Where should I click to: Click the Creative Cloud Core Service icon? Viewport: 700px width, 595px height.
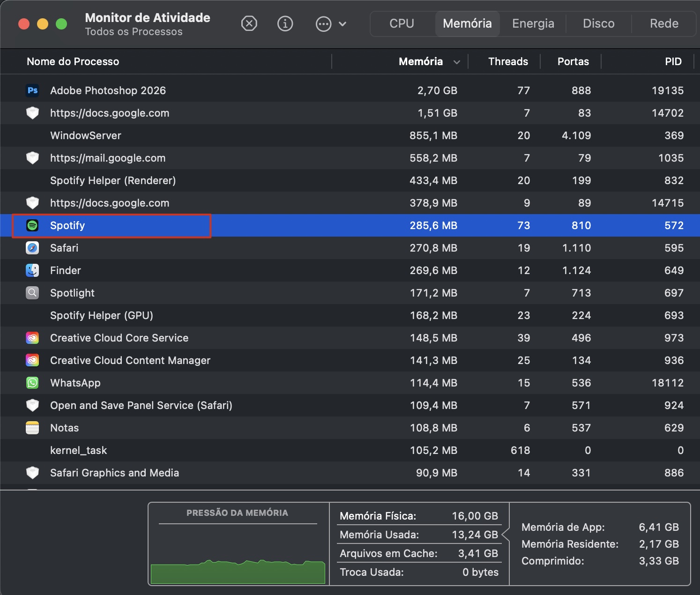(x=32, y=338)
